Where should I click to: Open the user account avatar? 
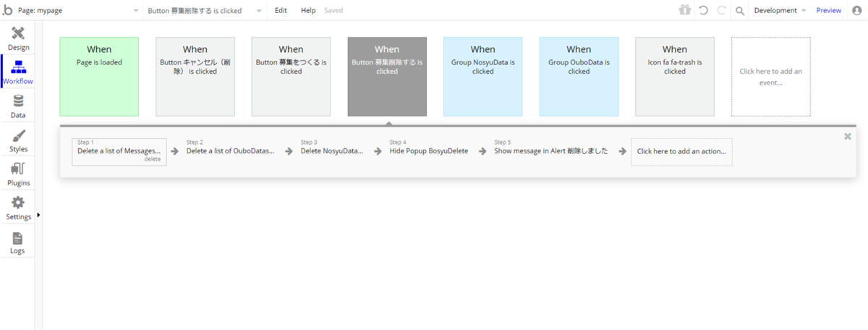(857, 10)
